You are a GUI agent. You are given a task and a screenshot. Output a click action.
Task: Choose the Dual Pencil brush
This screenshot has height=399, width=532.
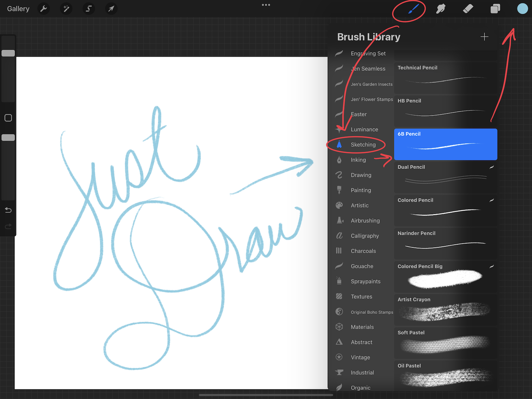point(446,178)
